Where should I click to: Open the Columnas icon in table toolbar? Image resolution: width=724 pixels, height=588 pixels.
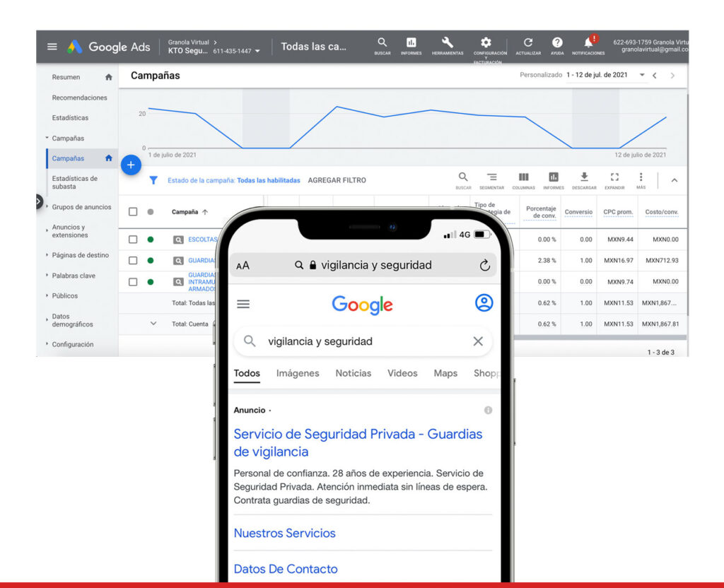523,177
